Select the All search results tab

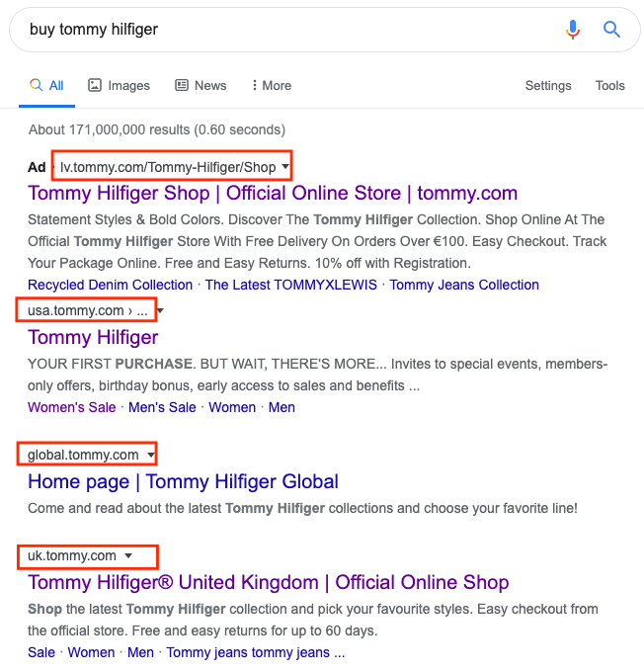pyautogui.click(x=46, y=85)
